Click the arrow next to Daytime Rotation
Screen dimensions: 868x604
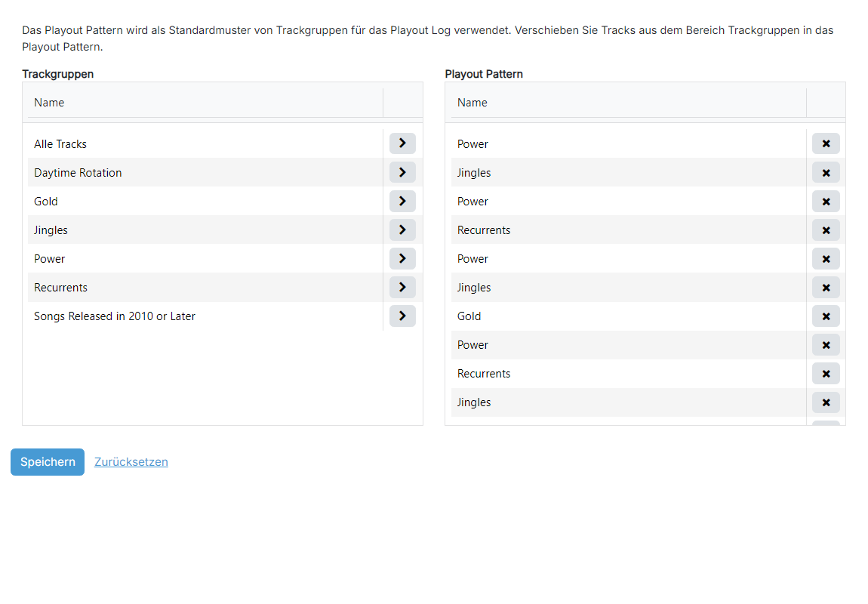point(402,172)
